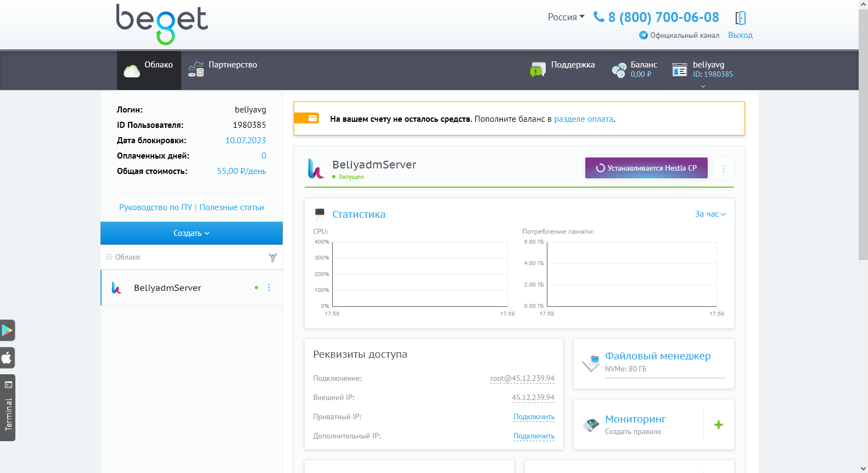The width and height of the screenshot is (868, 473).
Task: Click the Google Play side tab icon
Action: coord(7,330)
